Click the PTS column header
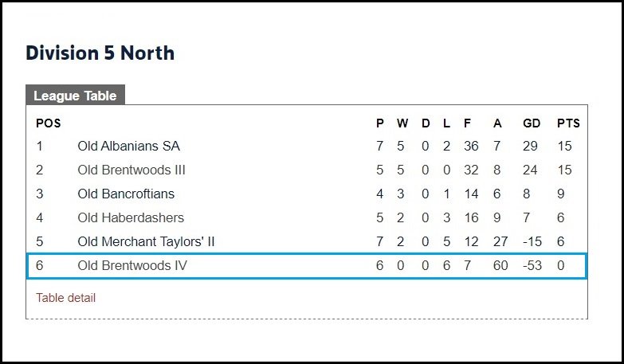This screenshot has height=364, width=624. [x=568, y=123]
